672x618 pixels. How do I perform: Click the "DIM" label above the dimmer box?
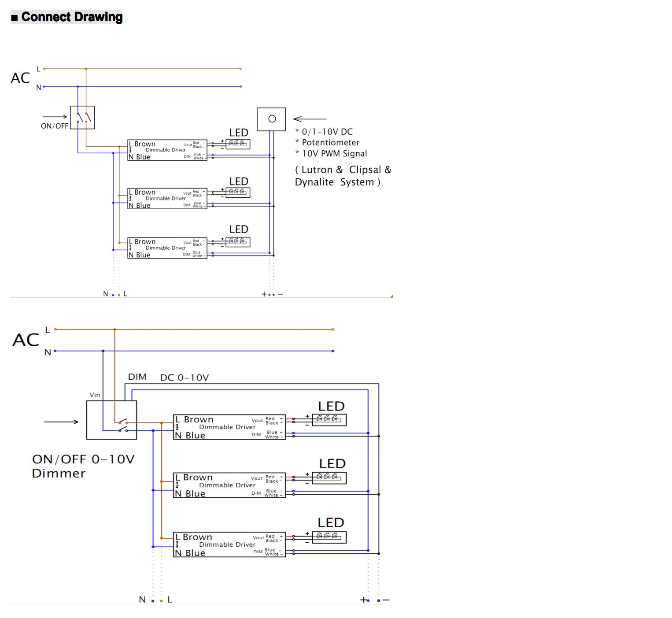click(137, 377)
